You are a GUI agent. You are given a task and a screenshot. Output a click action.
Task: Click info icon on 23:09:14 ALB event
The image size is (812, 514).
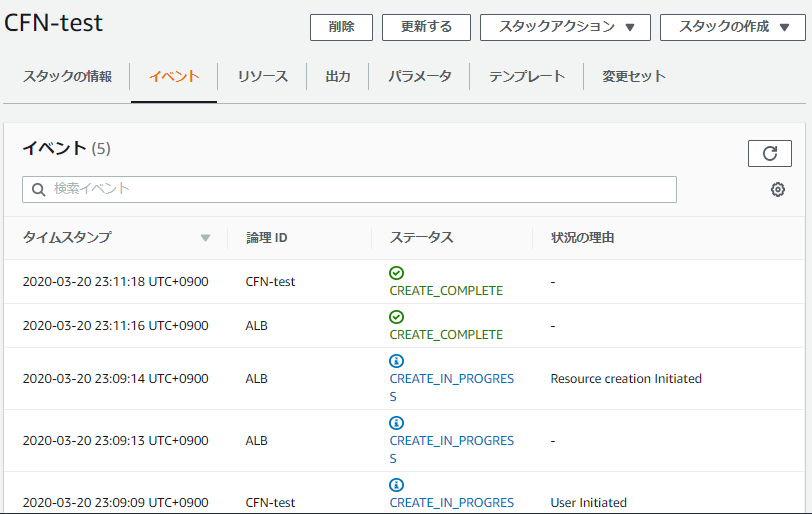397,361
